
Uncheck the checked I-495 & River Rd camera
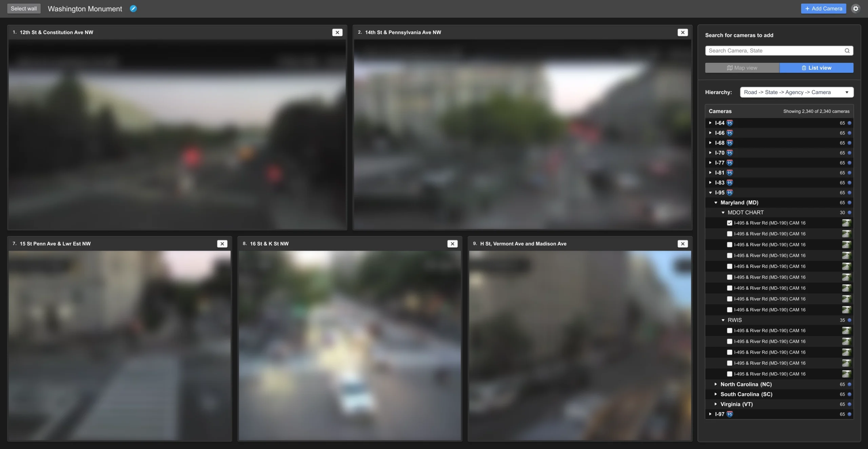tap(729, 223)
